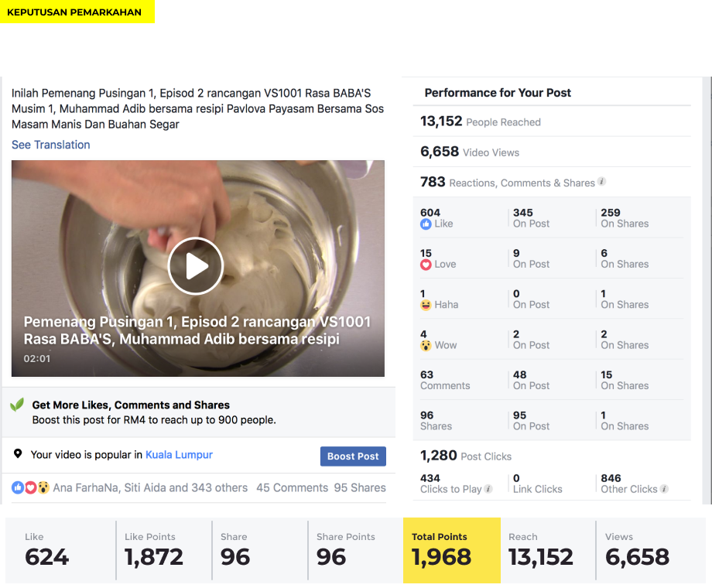Click info icon next to Clicks to Play
The height and width of the screenshot is (588, 712).
coord(488,489)
